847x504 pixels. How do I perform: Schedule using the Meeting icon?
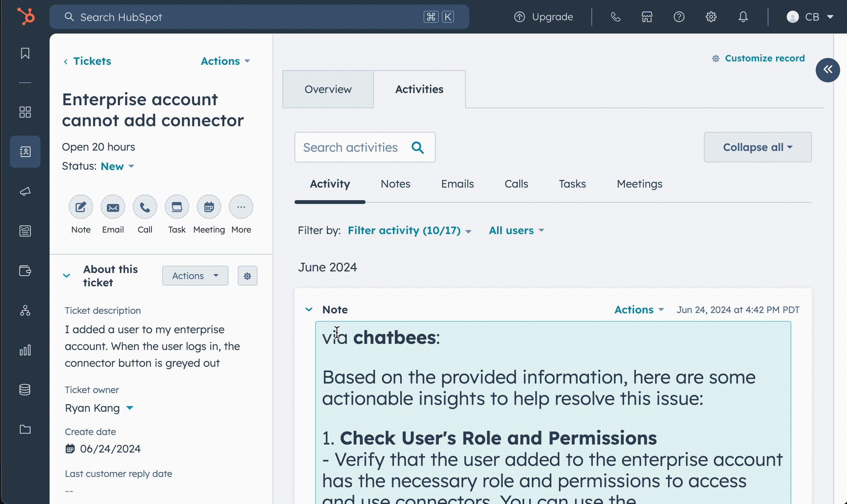pos(209,207)
